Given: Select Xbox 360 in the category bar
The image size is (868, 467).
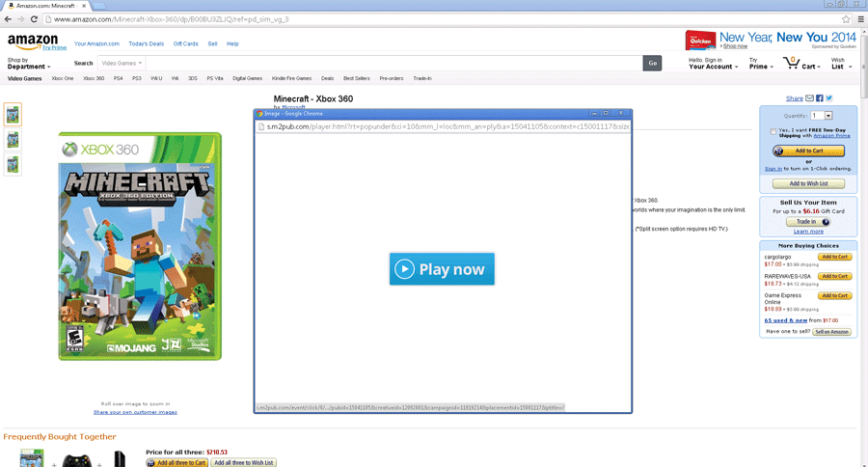Looking at the screenshot, I should [94, 78].
